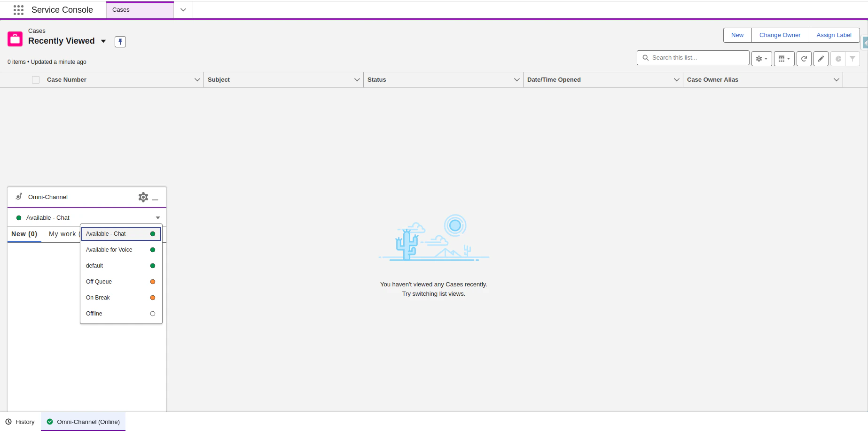Image resolution: width=868 pixels, height=431 pixels.
Task: Open the Cases navigation tab
Action: coord(140,10)
